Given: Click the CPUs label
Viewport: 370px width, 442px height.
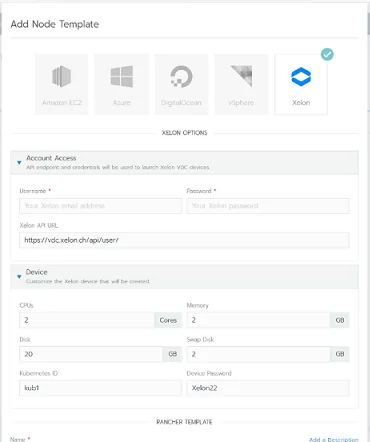Looking at the screenshot, I should coord(26,305).
